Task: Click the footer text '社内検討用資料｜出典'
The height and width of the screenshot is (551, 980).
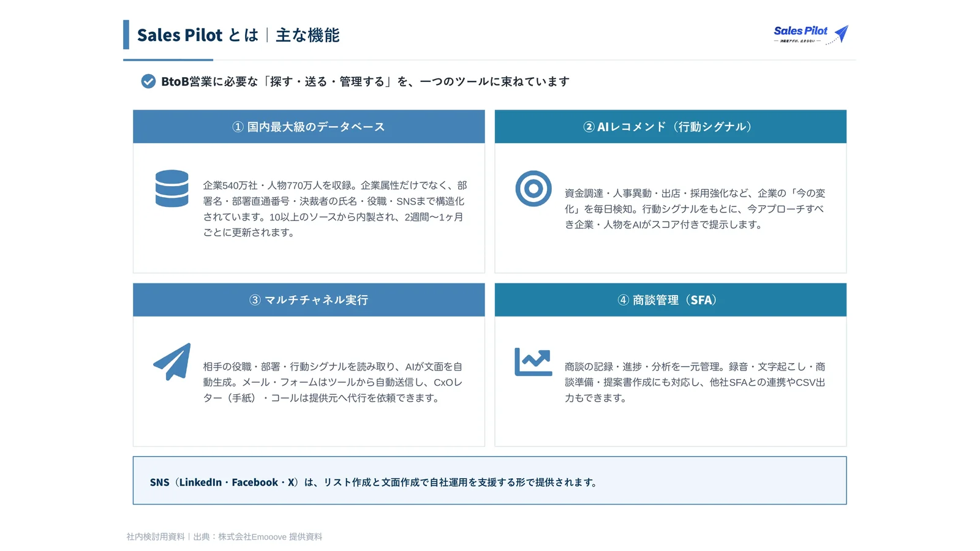Action: 224,537
